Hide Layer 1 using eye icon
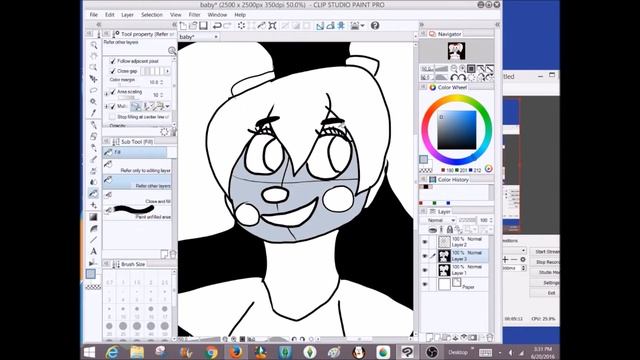Viewport: 640px width, 360px height. tap(425, 270)
